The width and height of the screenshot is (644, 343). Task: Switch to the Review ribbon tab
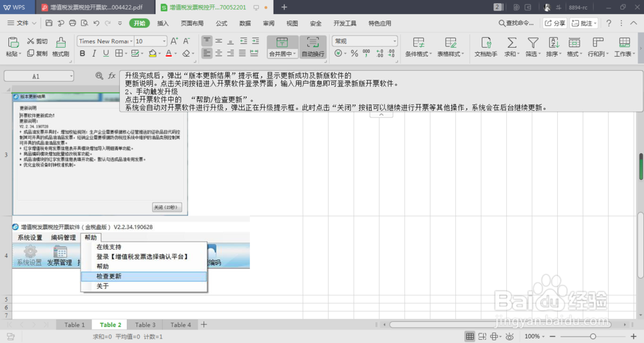coord(269,23)
